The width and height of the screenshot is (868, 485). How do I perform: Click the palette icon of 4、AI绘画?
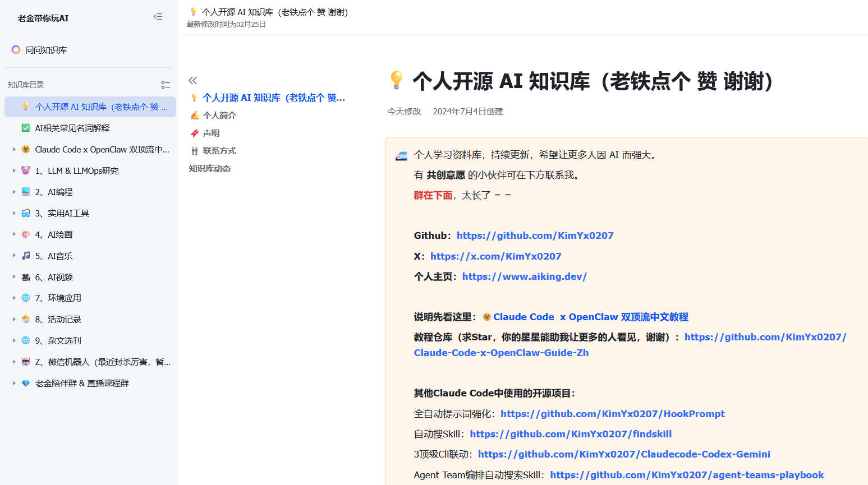[x=26, y=234]
